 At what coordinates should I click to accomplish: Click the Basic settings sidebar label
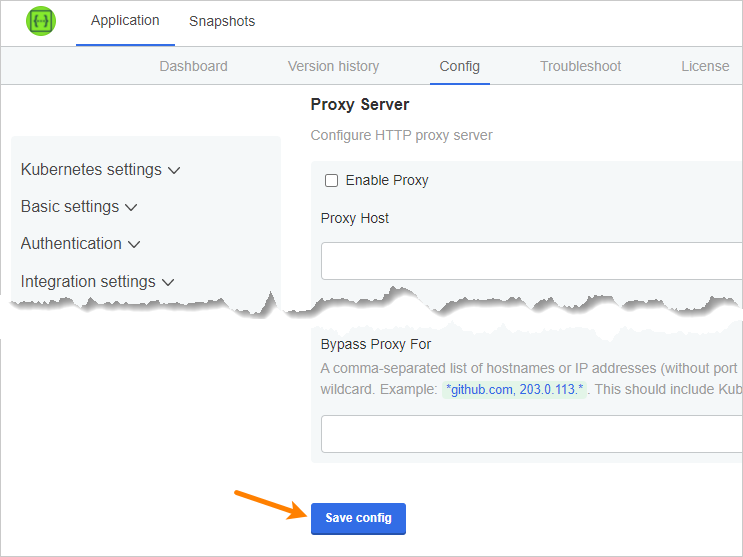pyautogui.click(x=70, y=207)
